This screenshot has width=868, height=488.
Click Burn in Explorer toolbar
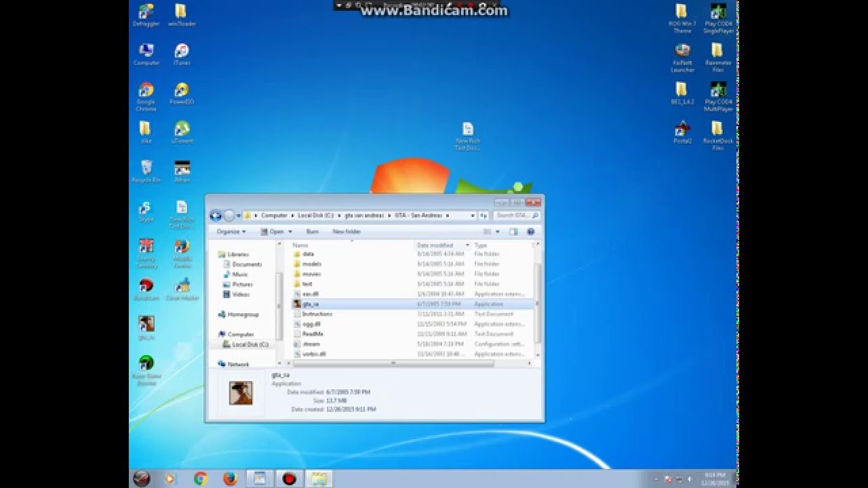(x=312, y=232)
